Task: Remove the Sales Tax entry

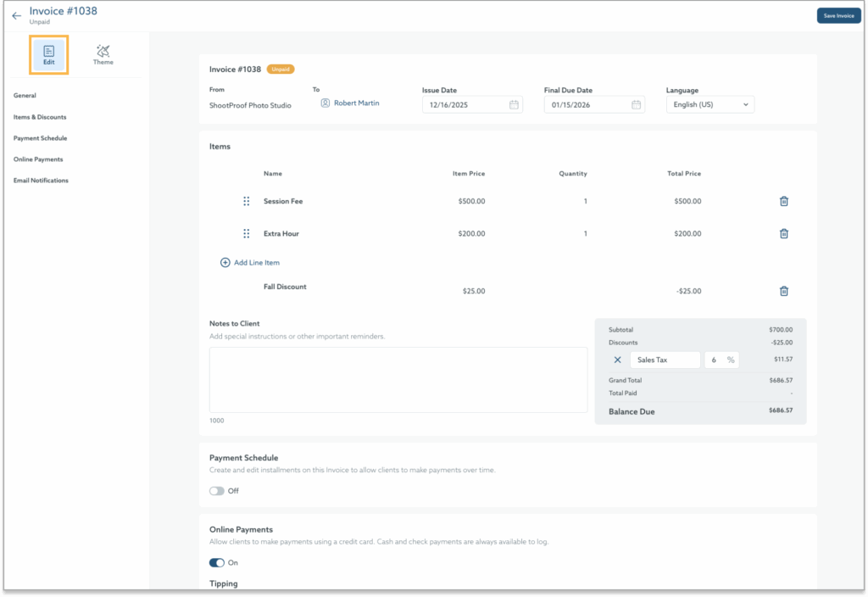Action: (x=618, y=360)
